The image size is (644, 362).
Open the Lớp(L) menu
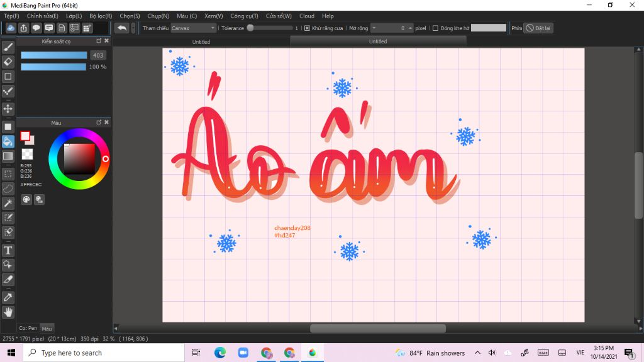(x=74, y=16)
